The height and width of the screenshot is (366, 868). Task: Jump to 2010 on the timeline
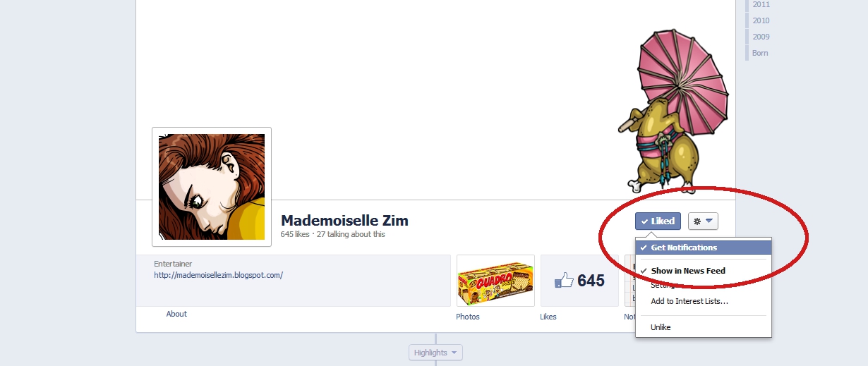[761, 20]
